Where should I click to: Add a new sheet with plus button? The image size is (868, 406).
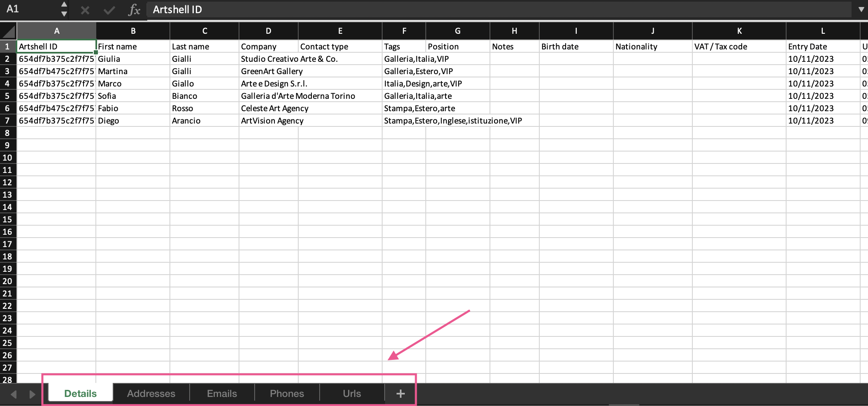pyautogui.click(x=401, y=394)
